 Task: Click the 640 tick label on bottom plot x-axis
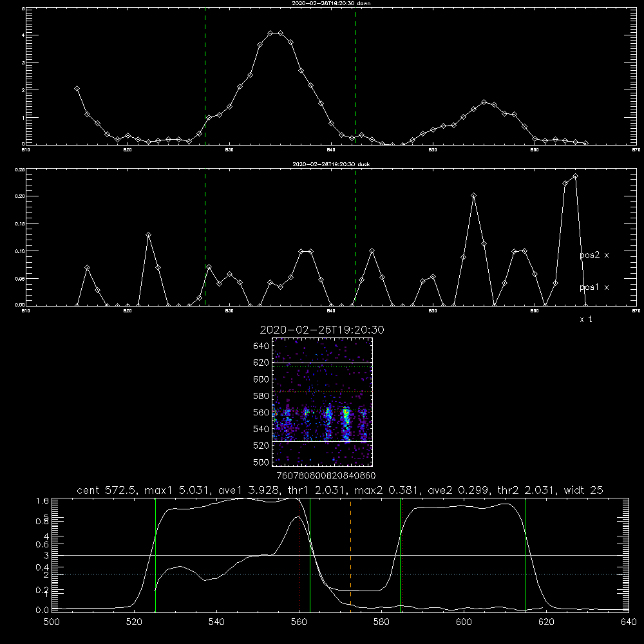coord(629,622)
